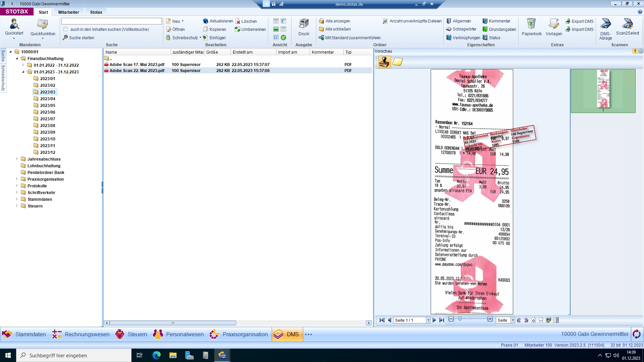Go to next page in preview
The height and width of the screenshot is (362, 644).
[434, 320]
